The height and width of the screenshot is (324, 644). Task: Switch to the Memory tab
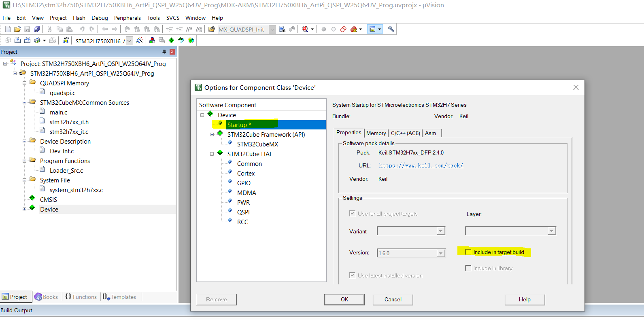pos(376,133)
